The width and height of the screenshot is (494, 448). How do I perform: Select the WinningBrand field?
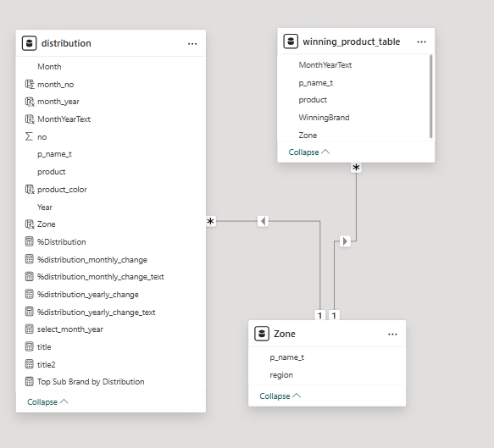pyautogui.click(x=324, y=118)
